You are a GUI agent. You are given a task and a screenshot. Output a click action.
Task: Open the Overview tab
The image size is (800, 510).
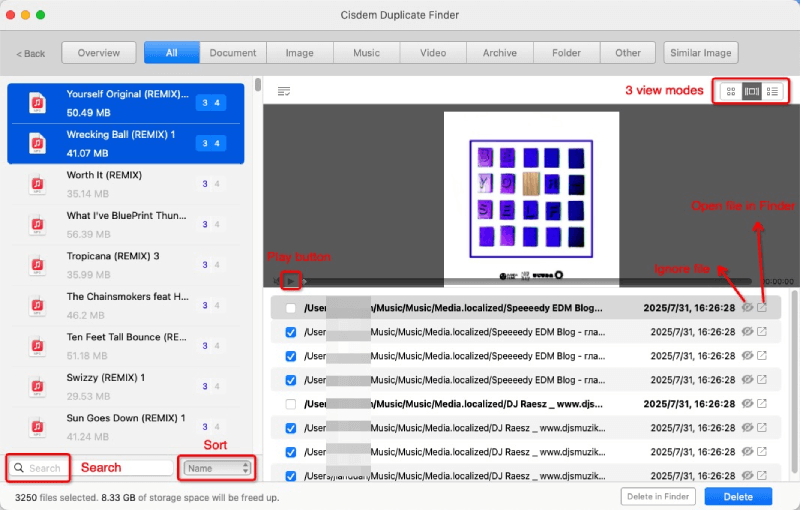point(99,53)
